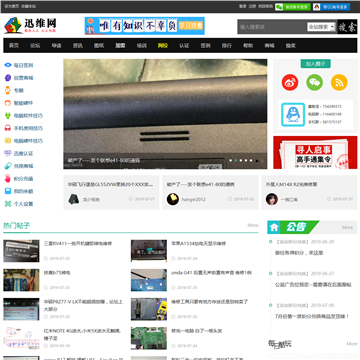Viewport: 360px width, 360px height.
Task: Select the highlighted green carousel dot
Action: (236, 161)
